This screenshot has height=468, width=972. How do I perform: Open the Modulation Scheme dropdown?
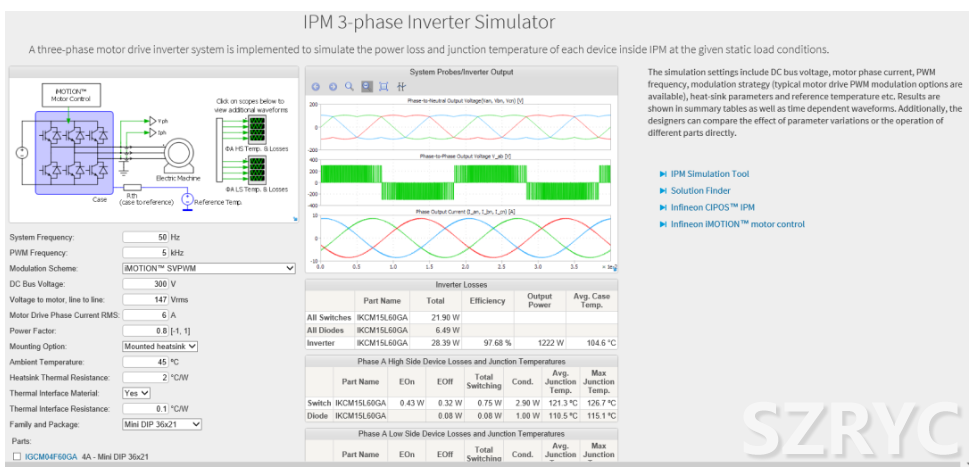tap(208, 268)
